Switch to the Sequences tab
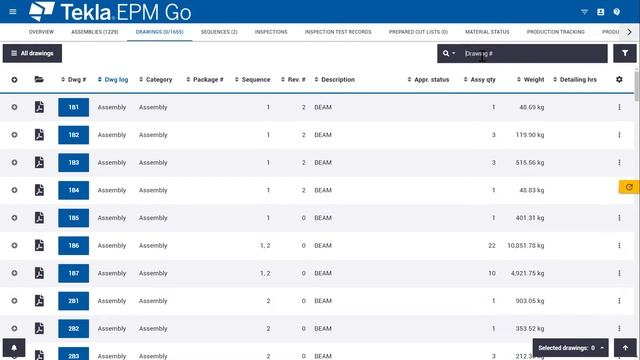 (219, 32)
